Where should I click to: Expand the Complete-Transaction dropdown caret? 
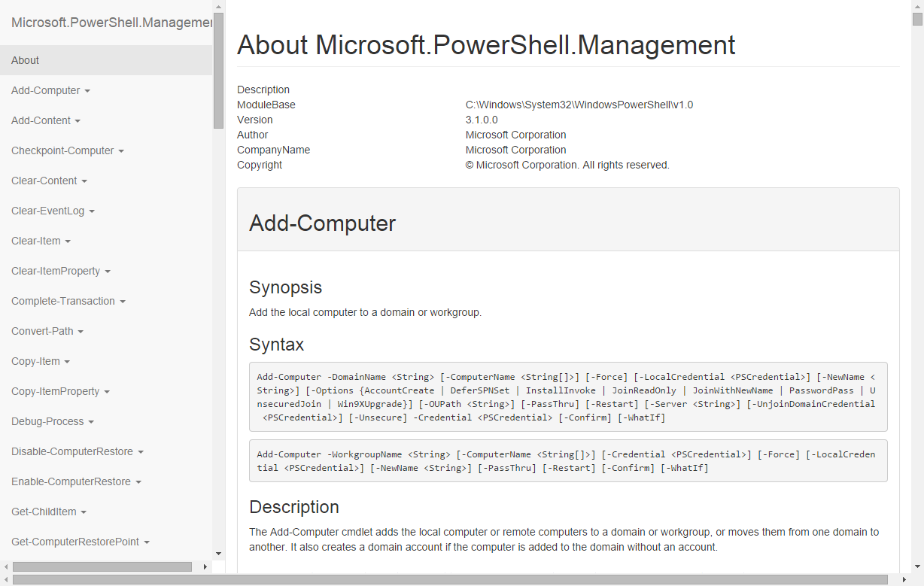123,302
